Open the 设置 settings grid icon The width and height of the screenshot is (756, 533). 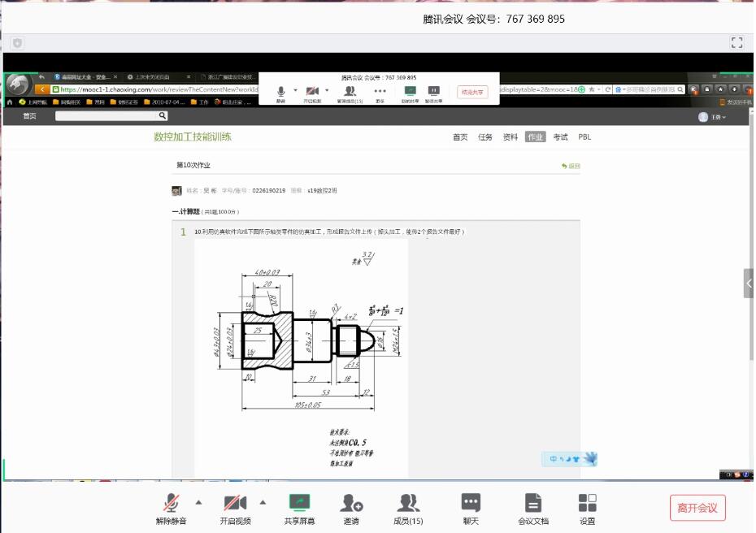[x=587, y=503]
